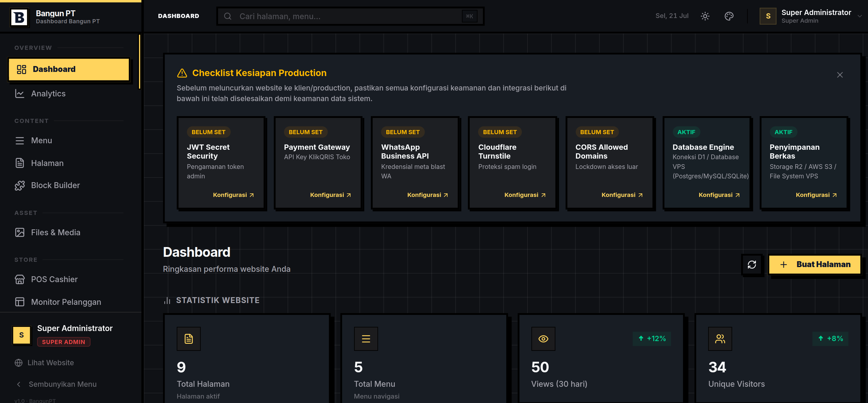The width and height of the screenshot is (868, 403).
Task: Open Monitor Pelanggan in the sidebar
Action: pyautogui.click(x=69, y=302)
